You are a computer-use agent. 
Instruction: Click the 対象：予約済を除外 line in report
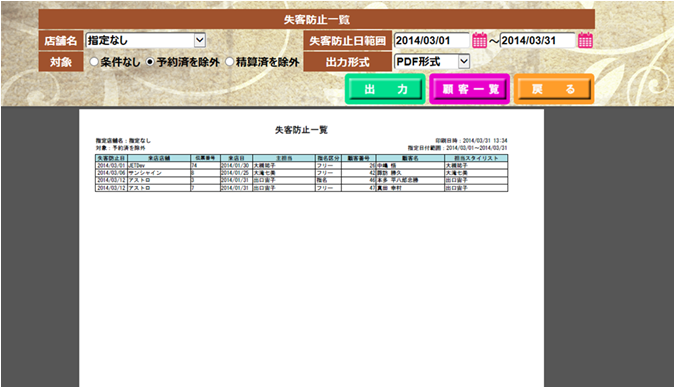pyautogui.click(x=121, y=148)
